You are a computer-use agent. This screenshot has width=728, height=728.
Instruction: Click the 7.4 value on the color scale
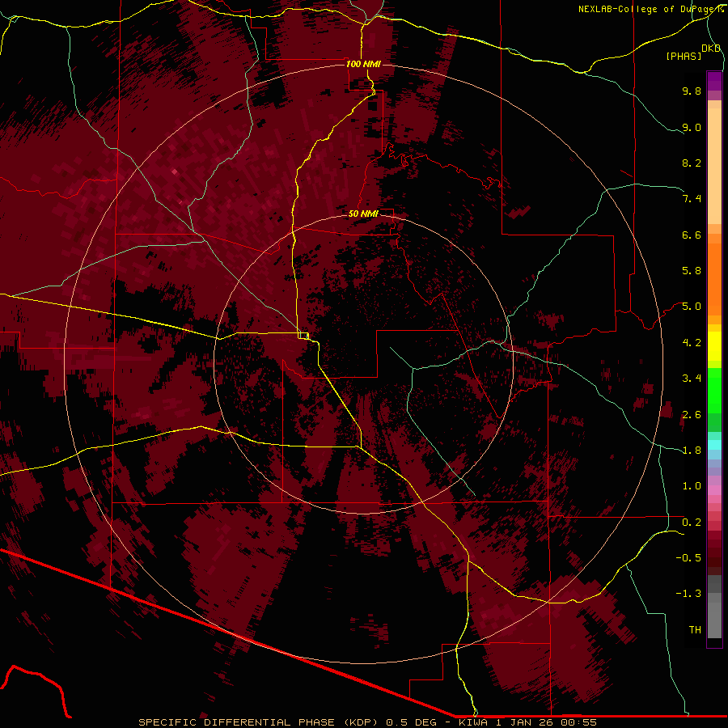pos(692,199)
